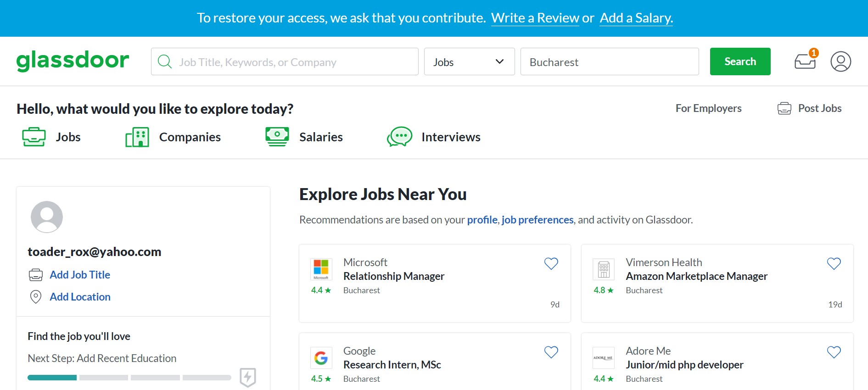Click the Glassdoor logo
This screenshot has height=390, width=868.
tap(73, 61)
